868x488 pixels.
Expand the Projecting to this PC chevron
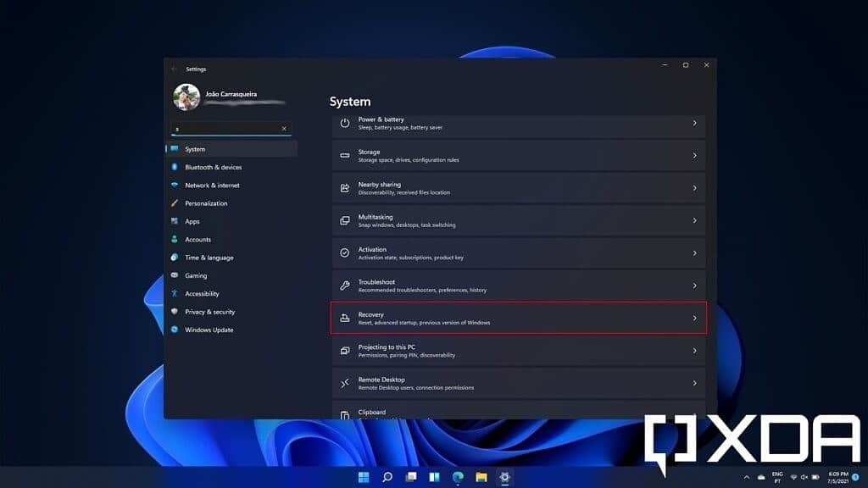pos(695,351)
